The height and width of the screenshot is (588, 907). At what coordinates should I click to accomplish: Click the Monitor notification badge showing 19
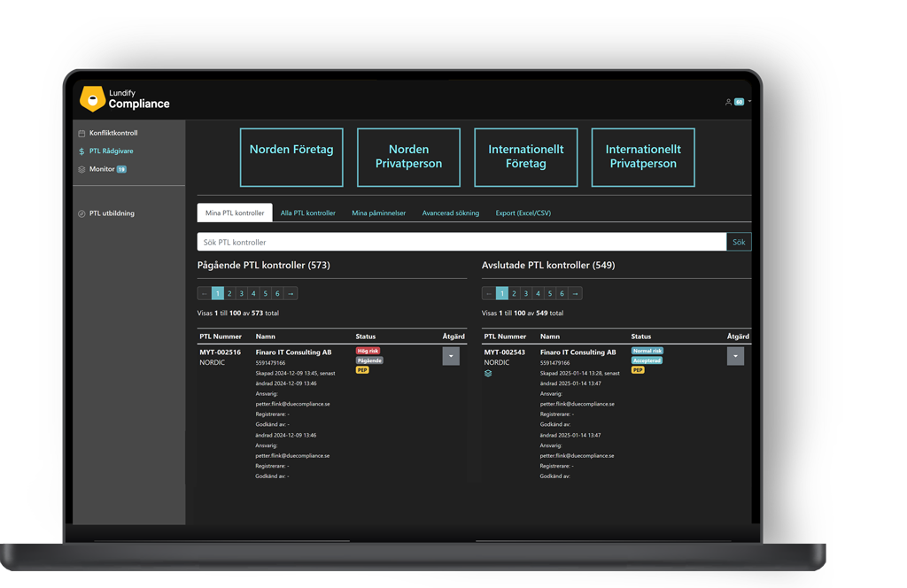tap(122, 169)
